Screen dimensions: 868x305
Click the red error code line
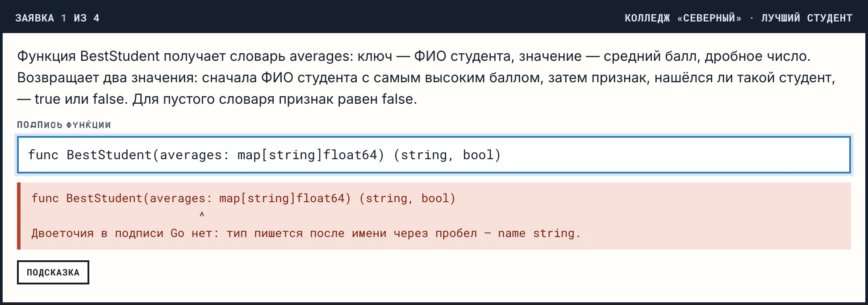pyautogui.click(x=243, y=198)
